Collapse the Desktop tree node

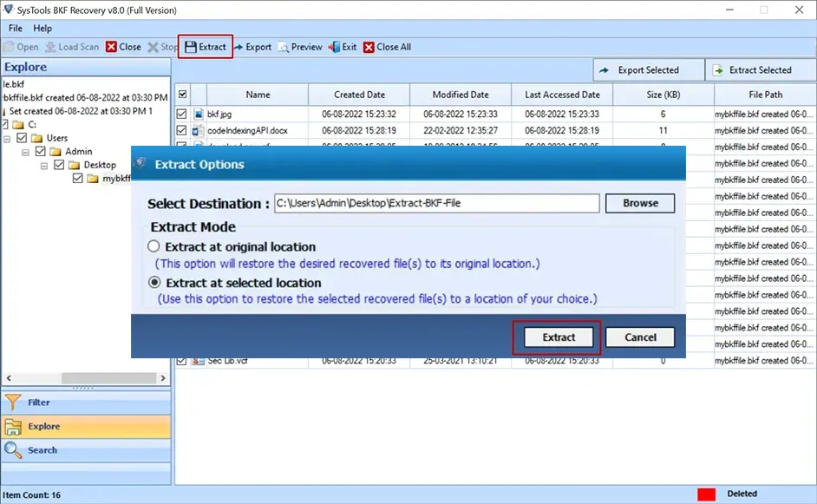click(44, 166)
